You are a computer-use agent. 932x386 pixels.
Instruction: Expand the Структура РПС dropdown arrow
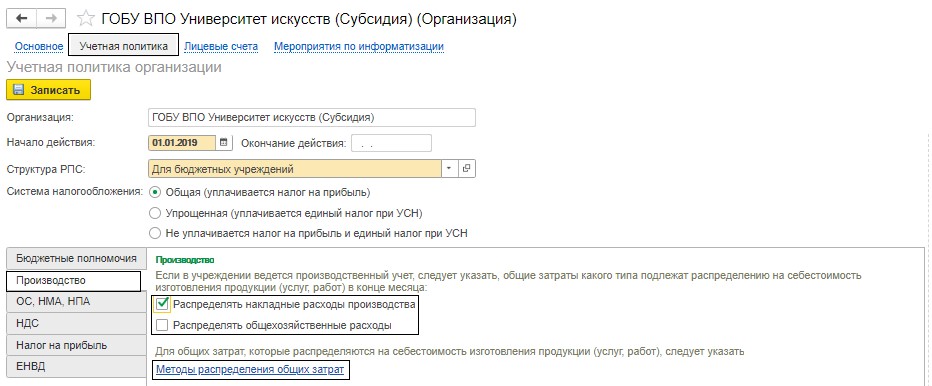pyautogui.click(x=449, y=169)
